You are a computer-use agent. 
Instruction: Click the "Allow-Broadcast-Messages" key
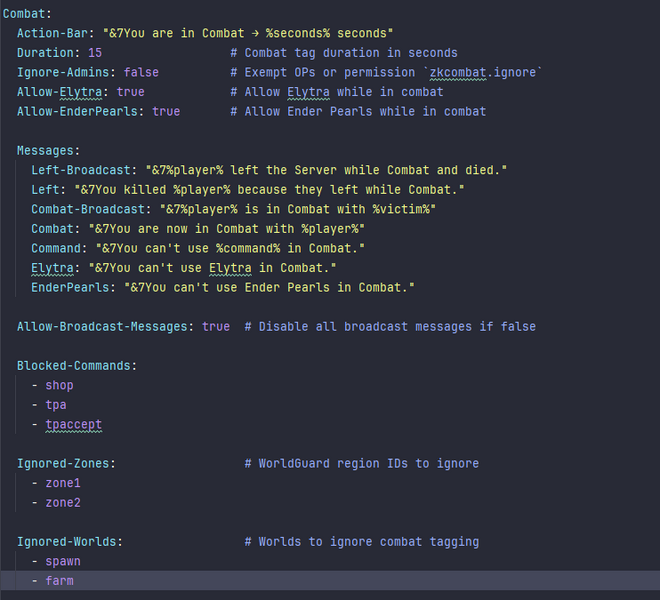[102, 327]
